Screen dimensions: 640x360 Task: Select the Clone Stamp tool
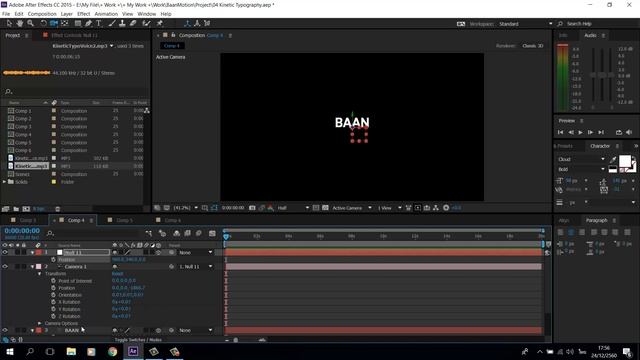pos(122,24)
